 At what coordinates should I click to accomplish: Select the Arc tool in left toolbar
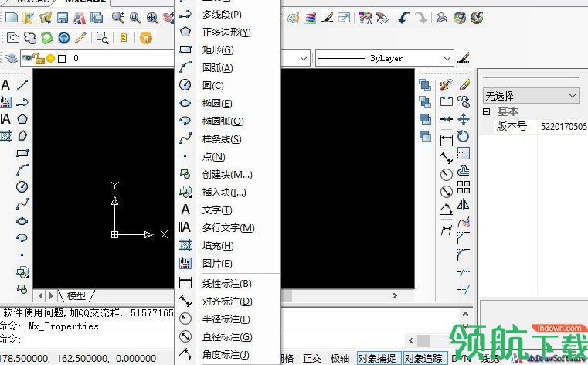pyautogui.click(x=22, y=169)
